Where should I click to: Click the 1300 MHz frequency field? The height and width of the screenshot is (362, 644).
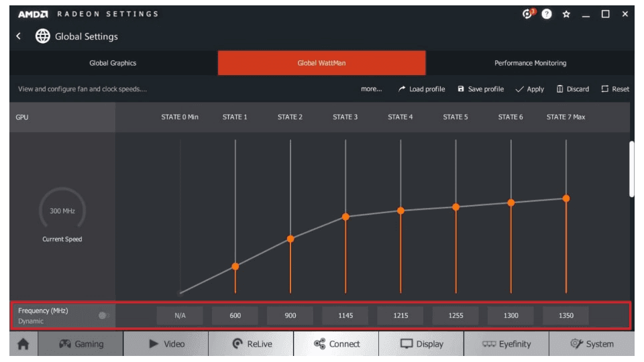[x=511, y=315]
